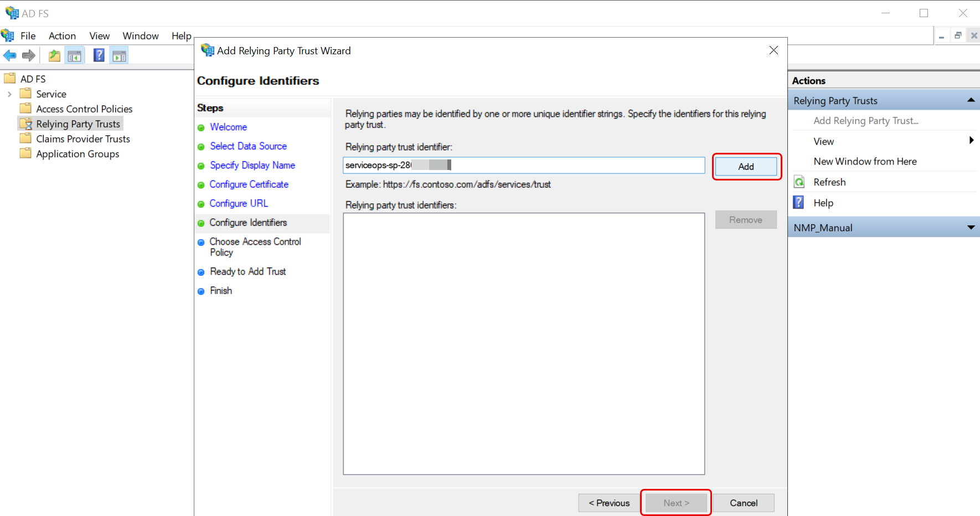Viewport: 980px width, 516px height.
Task: Toggle Show/Hide Console Tree toolbar icon
Action: tap(74, 55)
